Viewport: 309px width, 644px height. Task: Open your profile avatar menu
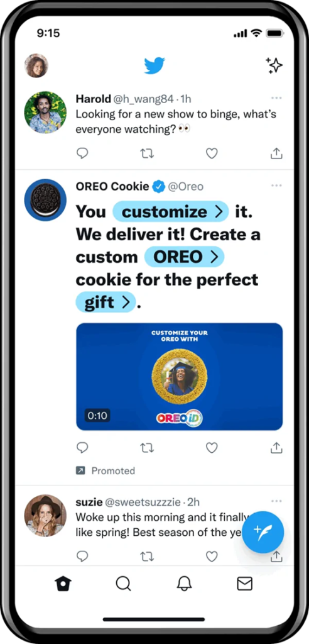click(36, 65)
